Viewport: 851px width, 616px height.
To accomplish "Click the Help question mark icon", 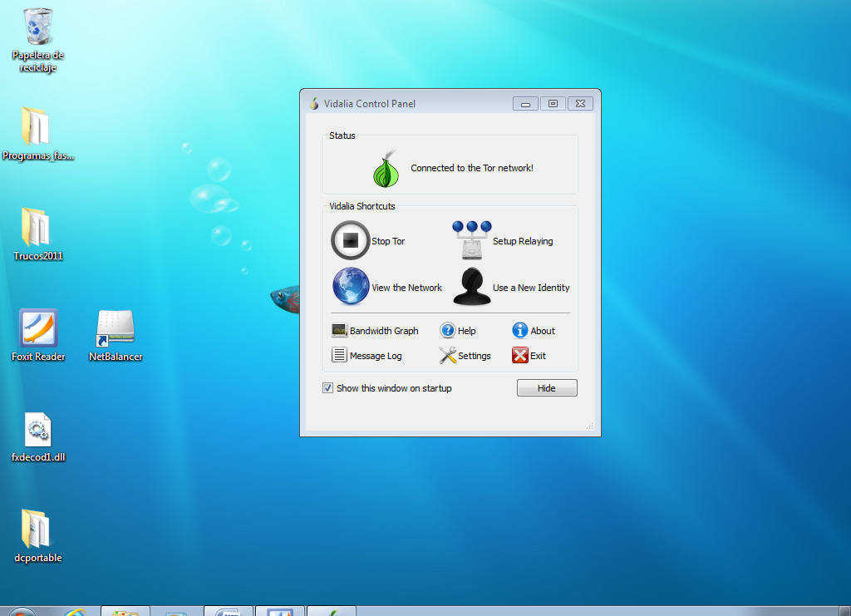I will (448, 330).
